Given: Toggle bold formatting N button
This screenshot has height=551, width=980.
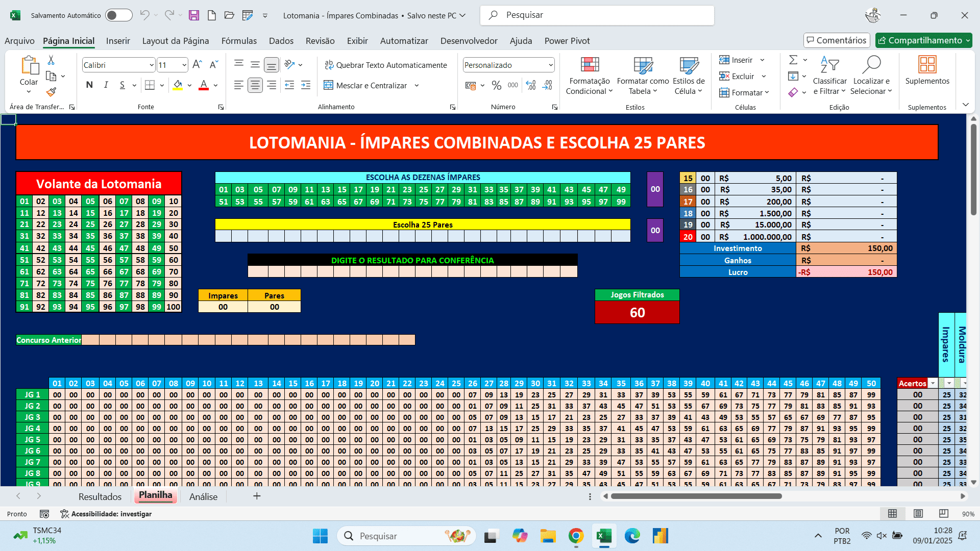Looking at the screenshot, I should tap(90, 85).
